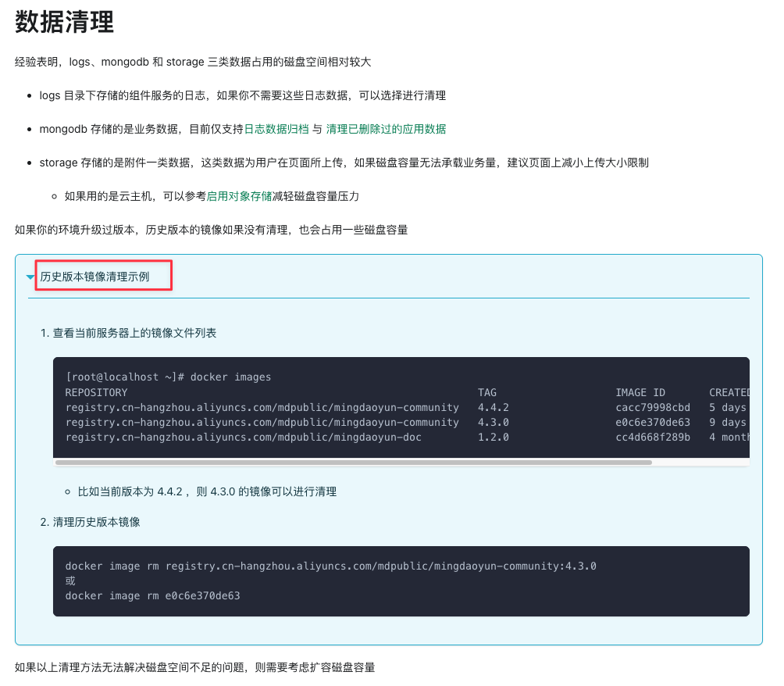The image size is (784, 686).
Task: Open the 日志数据归档 link
Action: point(276,129)
